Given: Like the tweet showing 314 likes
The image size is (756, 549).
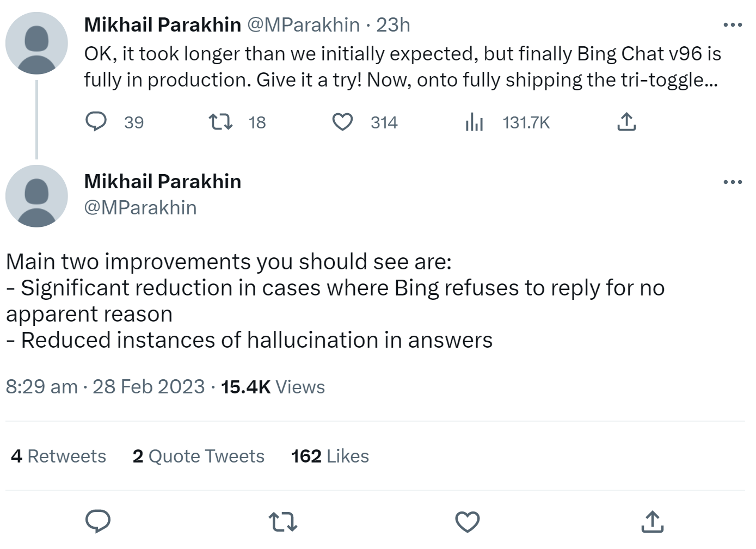Looking at the screenshot, I should tap(343, 122).
